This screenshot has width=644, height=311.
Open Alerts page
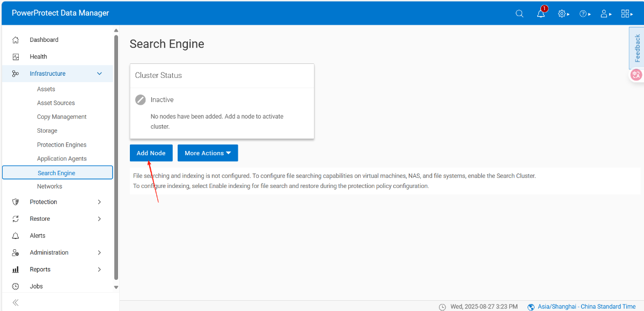point(38,236)
